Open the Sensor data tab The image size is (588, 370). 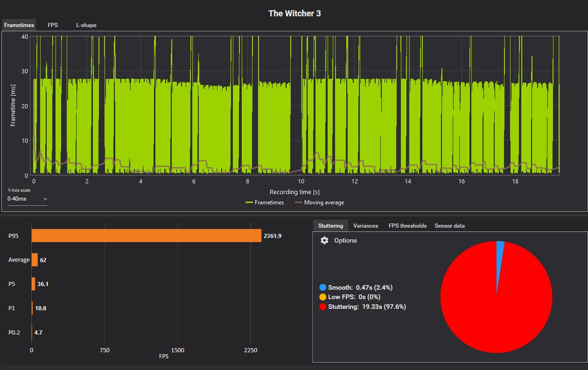(x=449, y=226)
